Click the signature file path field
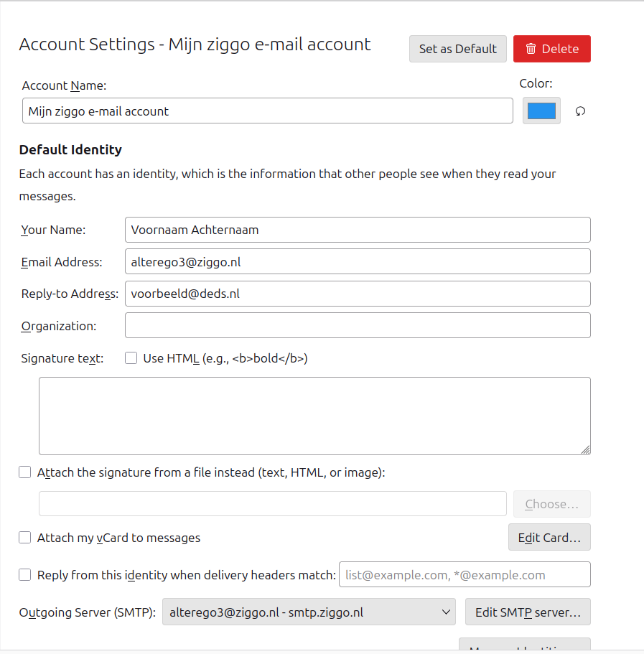The height and width of the screenshot is (654, 644). coord(273,504)
